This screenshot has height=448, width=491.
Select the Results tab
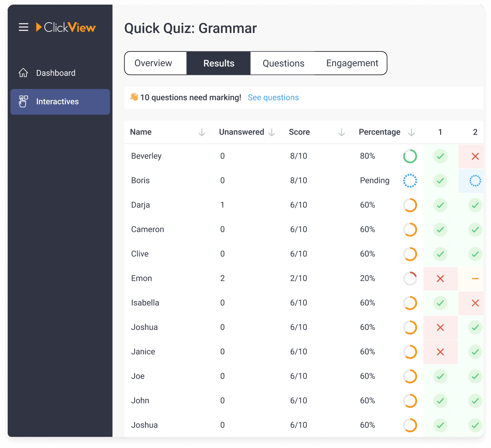tap(219, 63)
